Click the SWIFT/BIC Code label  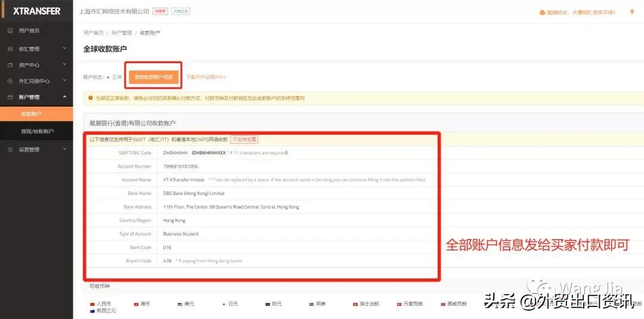point(135,153)
